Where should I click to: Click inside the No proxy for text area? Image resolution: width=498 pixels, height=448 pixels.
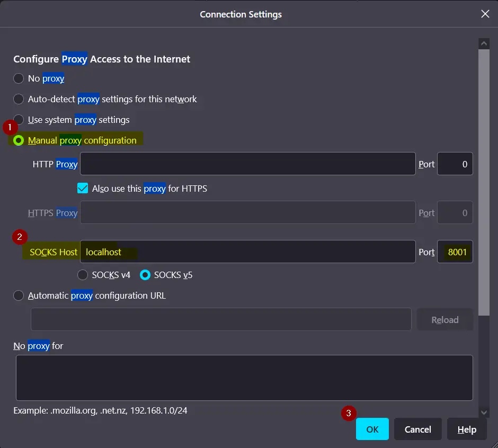pos(244,378)
